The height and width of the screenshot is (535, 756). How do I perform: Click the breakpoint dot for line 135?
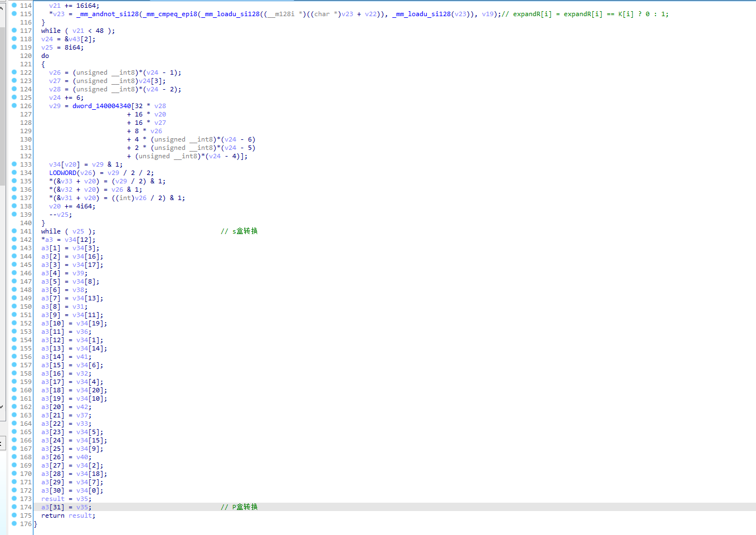[14, 181]
